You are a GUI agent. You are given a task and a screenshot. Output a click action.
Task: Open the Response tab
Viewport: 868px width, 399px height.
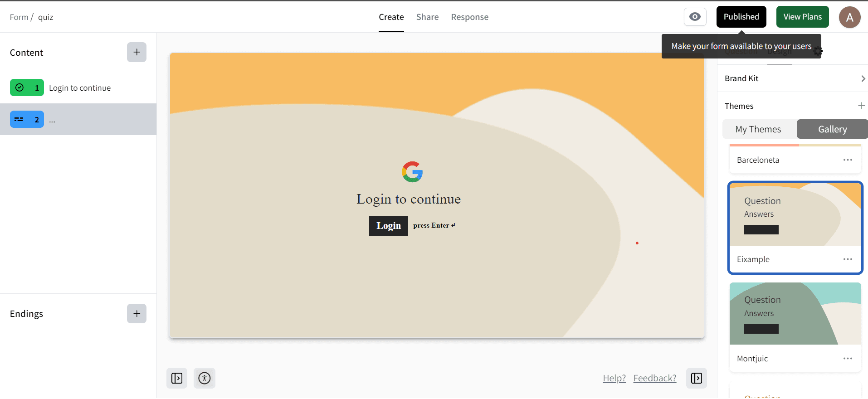(x=469, y=17)
